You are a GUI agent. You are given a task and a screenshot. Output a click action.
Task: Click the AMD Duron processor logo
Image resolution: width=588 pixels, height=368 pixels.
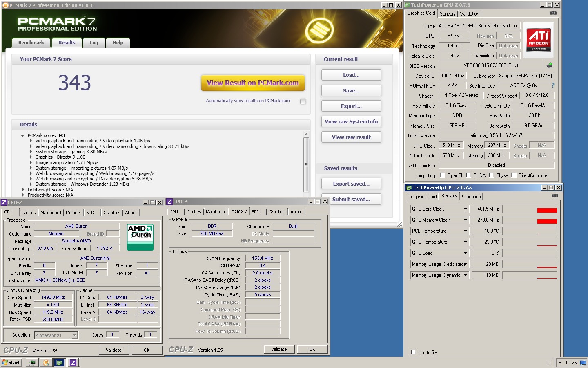pos(140,237)
